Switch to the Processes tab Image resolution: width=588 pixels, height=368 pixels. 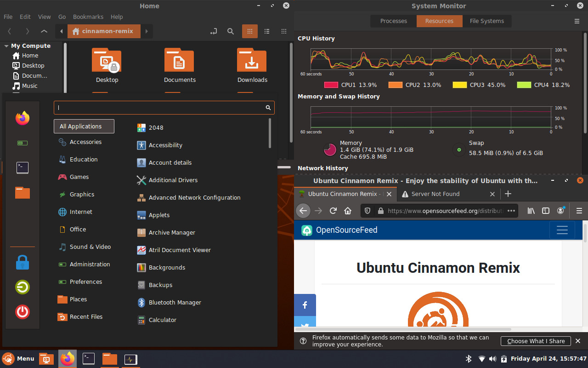click(393, 21)
